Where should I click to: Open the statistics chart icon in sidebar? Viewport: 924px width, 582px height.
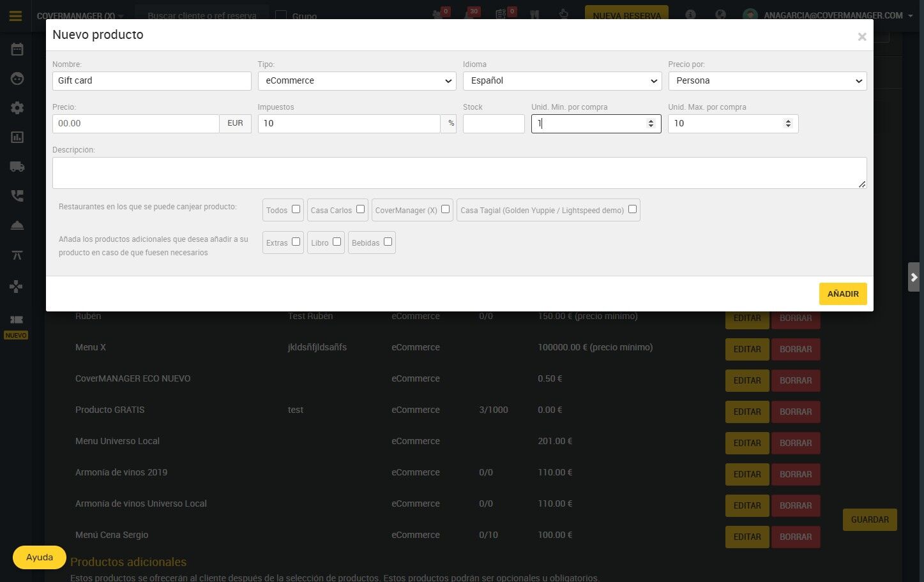tap(17, 137)
